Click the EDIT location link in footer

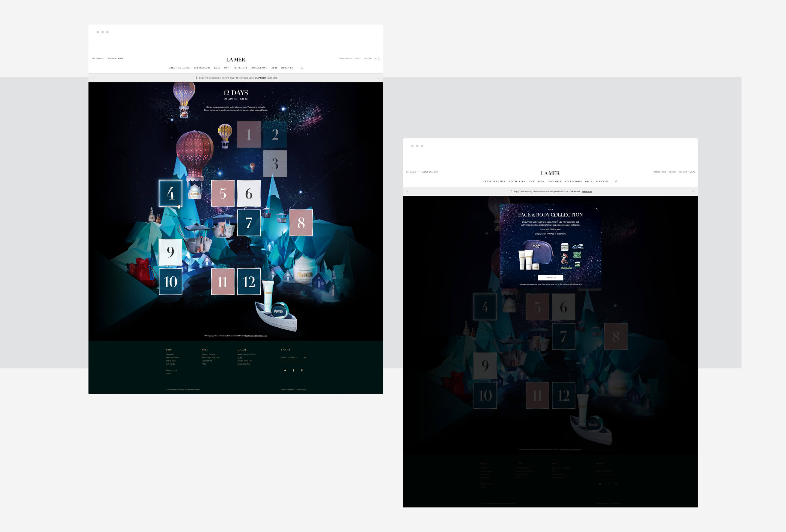click(x=239, y=358)
